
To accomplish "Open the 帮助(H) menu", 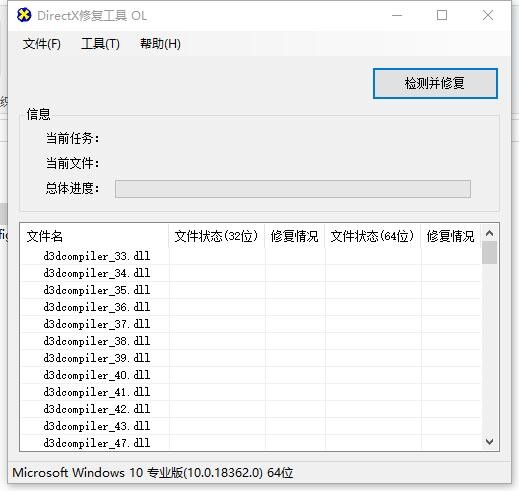I will tap(160, 44).
